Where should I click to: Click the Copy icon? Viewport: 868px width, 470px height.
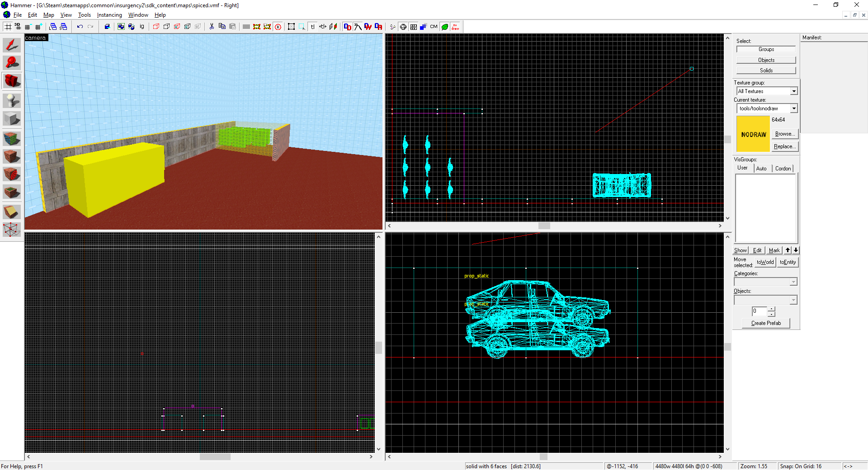point(222,27)
